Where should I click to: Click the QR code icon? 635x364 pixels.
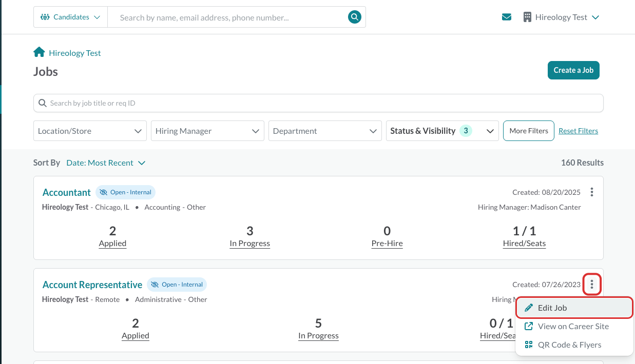529,345
